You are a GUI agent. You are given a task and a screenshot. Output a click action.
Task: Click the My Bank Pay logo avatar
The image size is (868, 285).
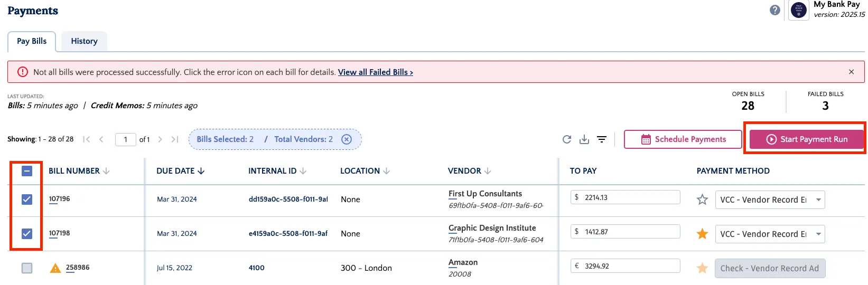pos(799,10)
